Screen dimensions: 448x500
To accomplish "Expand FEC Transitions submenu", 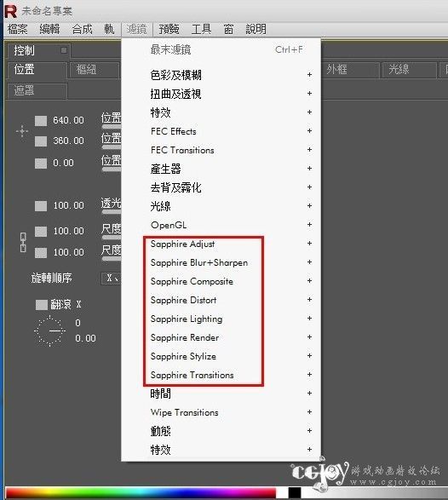I will (221, 150).
